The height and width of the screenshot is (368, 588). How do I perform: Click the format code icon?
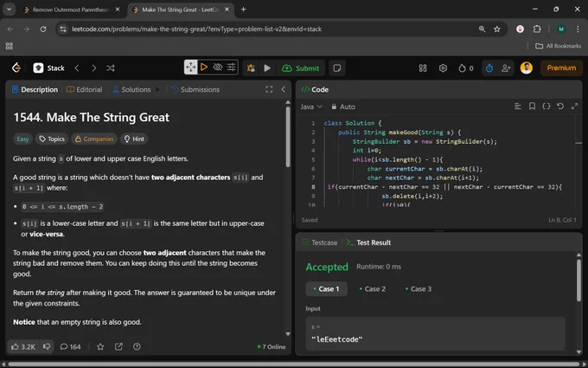click(x=517, y=107)
